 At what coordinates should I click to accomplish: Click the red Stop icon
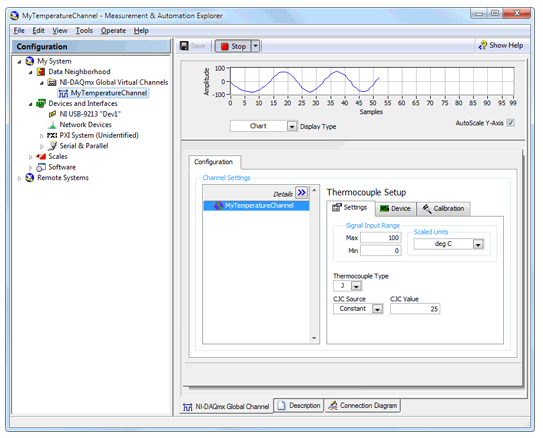(x=224, y=46)
